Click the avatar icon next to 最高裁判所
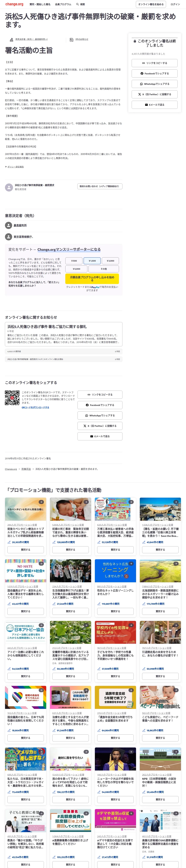Screen dimensions: 186x868 (x=8, y=225)
